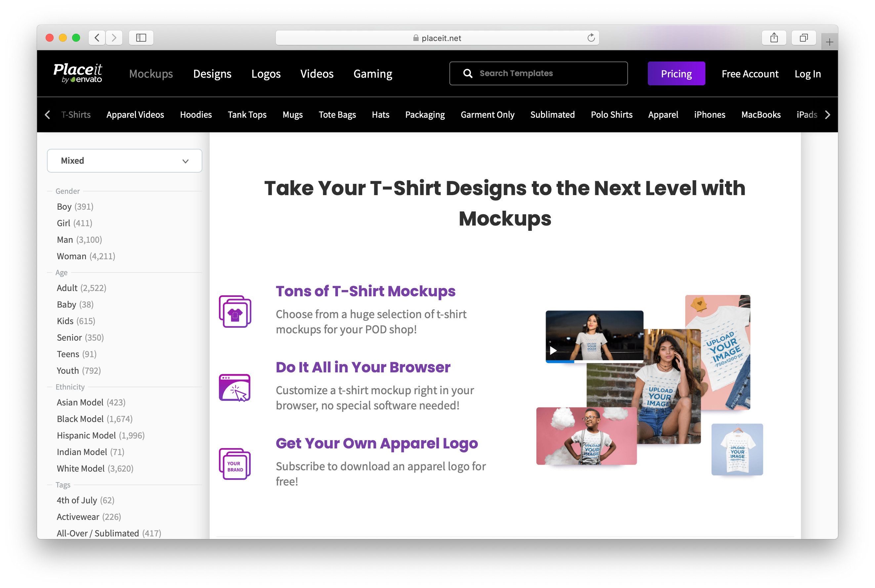
Task: Click the Logos menu icon
Action: tap(266, 73)
